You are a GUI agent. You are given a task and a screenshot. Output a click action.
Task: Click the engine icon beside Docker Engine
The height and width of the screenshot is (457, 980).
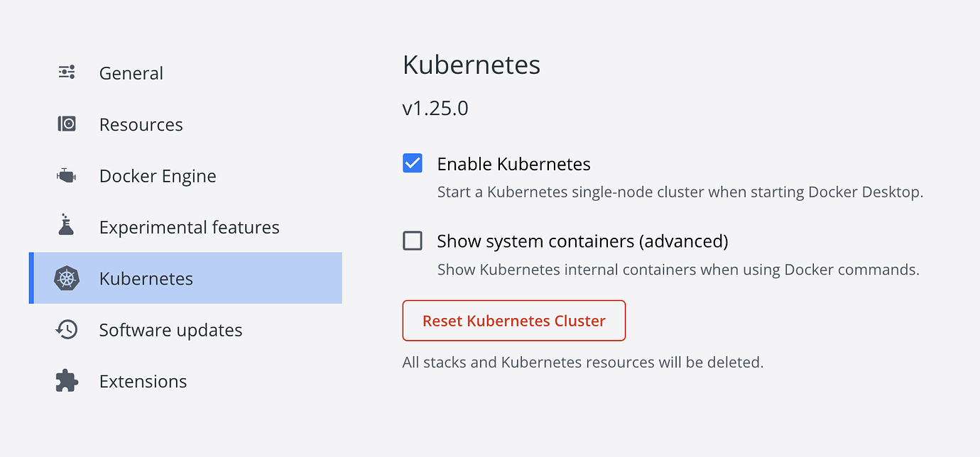point(66,175)
